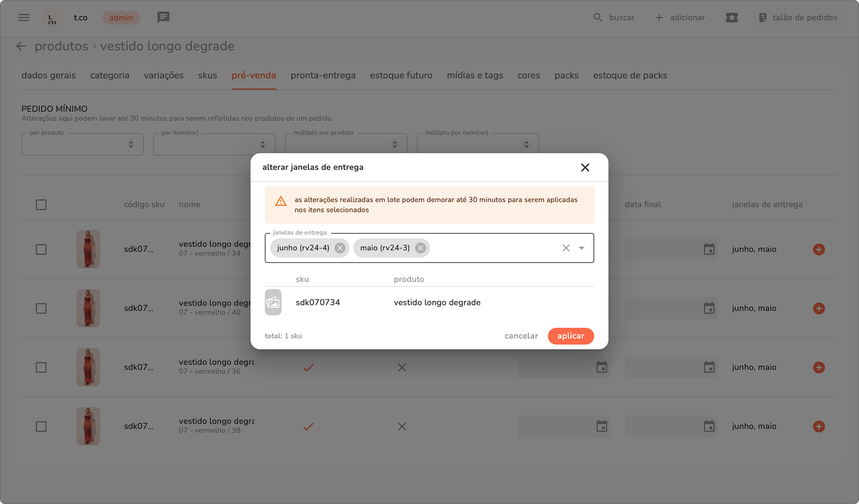Open the estoque futuro tab

(x=401, y=76)
